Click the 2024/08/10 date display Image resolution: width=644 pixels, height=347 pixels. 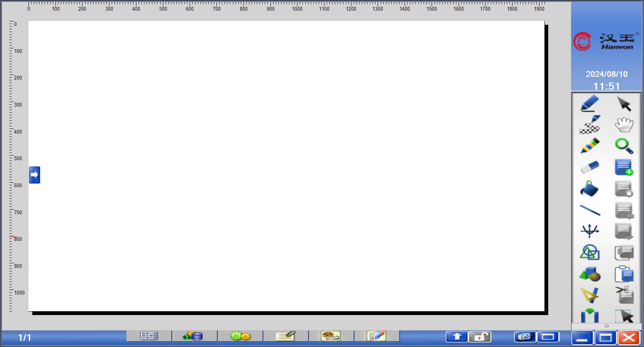point(607,74)
